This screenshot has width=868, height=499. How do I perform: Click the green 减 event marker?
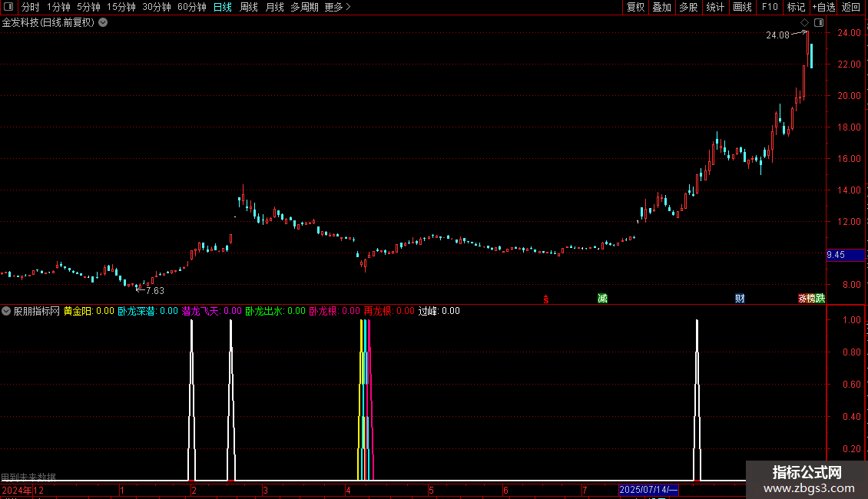(602, 298)
